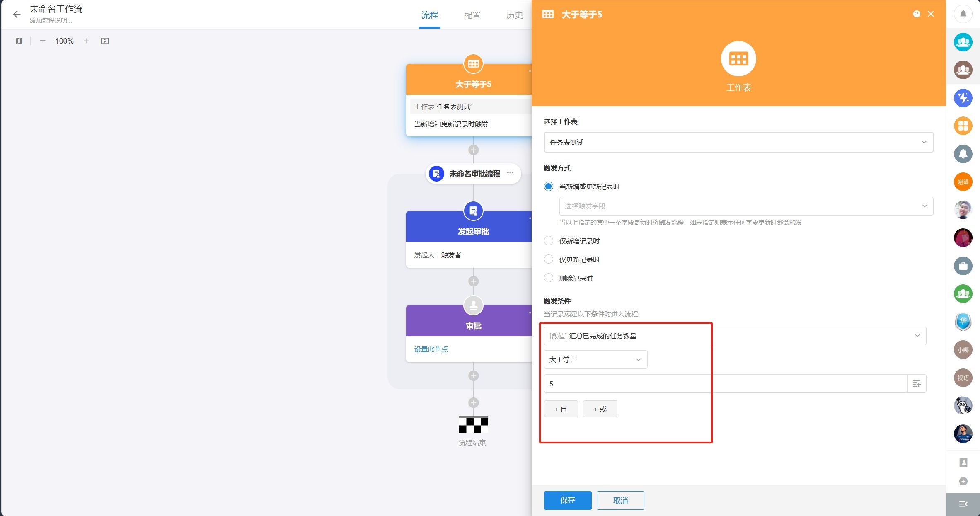Click add-node plus below trigger node
Viewport: 980px width, 516px height.
coord(473,150)
